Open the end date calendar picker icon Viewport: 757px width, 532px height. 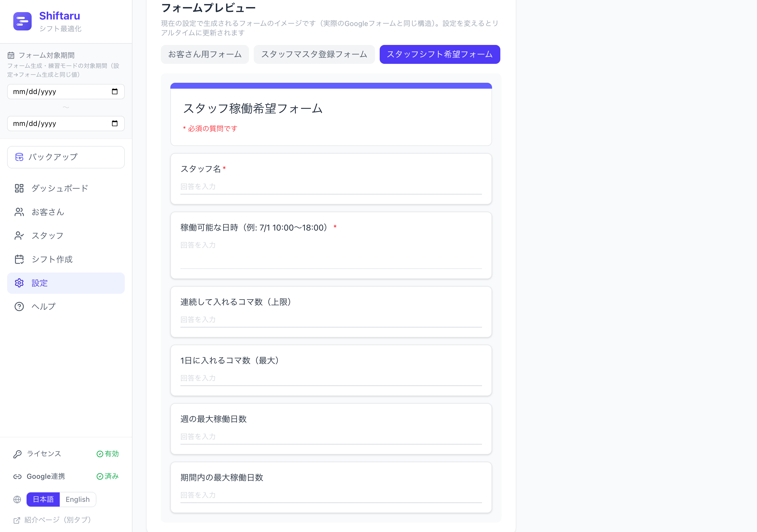pos(114,124)
